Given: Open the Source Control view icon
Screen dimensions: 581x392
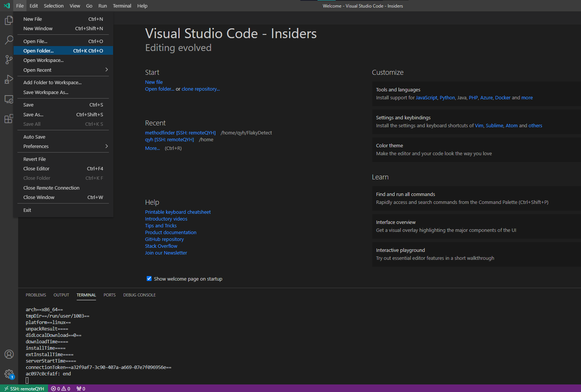Looking at the screenshot, I should pos(9,60).
